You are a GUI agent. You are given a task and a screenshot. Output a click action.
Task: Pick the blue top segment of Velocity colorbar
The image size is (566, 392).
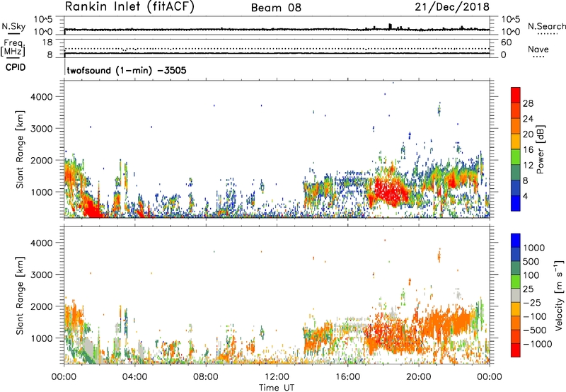click(516, 241)
